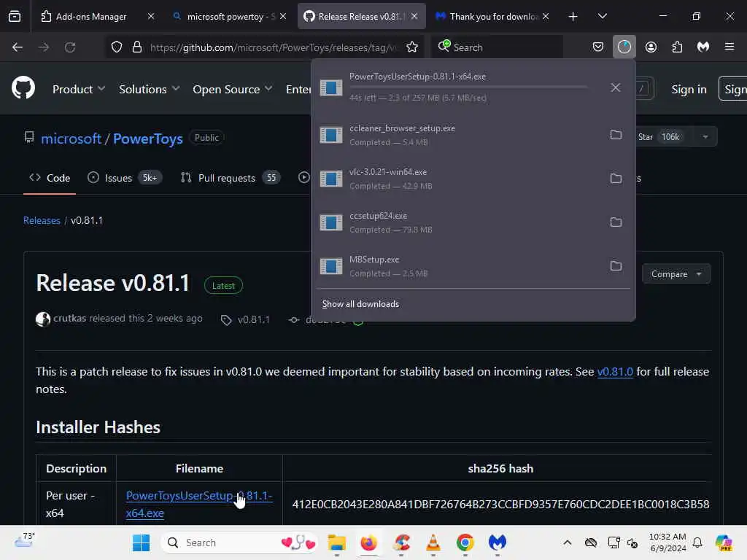
Task: Open the Firefox application menu
Action: (x=729, y=47)
